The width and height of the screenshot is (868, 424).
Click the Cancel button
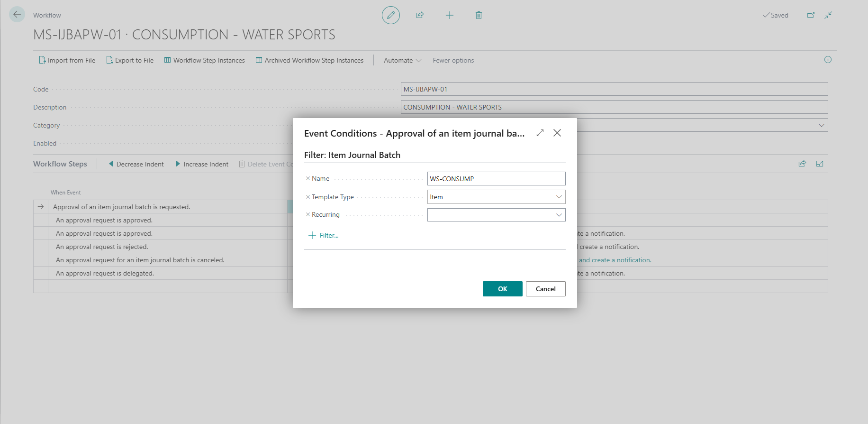tap(546, 289)
